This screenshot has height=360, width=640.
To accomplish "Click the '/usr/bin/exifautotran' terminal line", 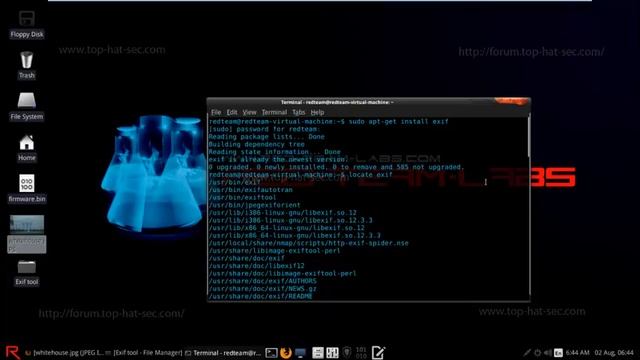I will [x=250, y=190].
